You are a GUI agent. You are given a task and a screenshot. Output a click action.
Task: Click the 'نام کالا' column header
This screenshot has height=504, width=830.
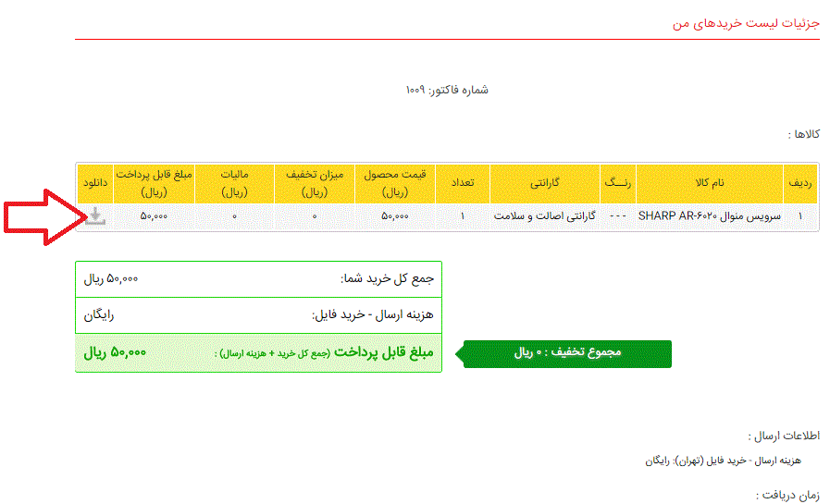click(x=710, y=183)
